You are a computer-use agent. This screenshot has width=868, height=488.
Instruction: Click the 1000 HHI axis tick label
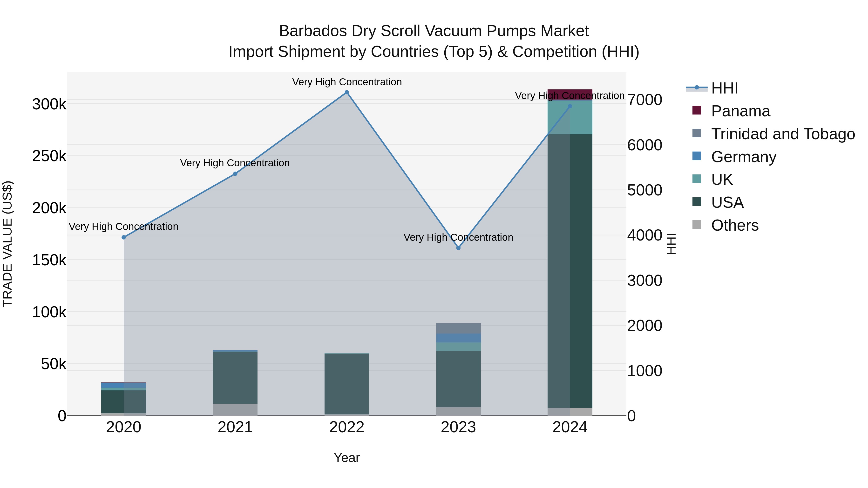tap(644, 371)
